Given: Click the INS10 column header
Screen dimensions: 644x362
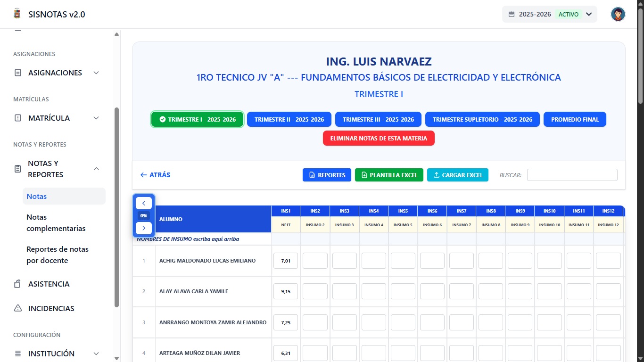Looking at the screenshot, I should [x=550, y=211].
